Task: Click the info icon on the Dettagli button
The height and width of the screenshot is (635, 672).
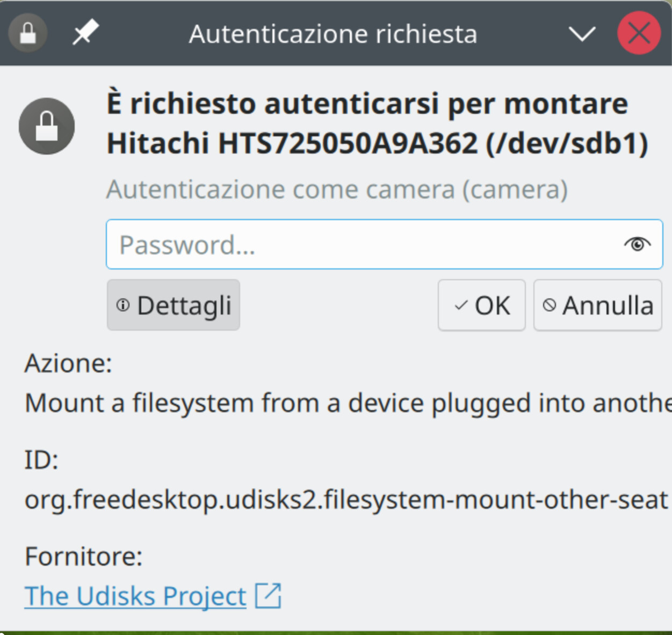Action: [x=123, y=305]
